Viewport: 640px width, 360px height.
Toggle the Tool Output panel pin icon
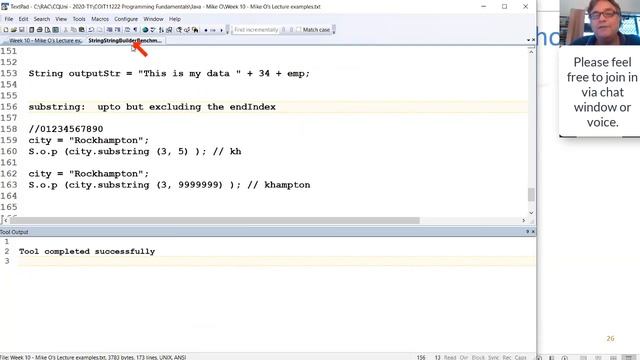(x=527, y=232)
